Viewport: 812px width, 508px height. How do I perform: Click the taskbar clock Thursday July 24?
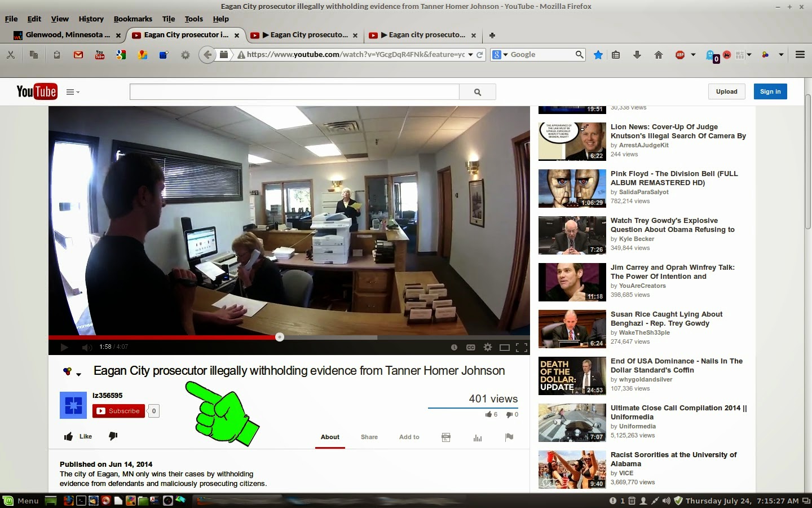(742, 501)
